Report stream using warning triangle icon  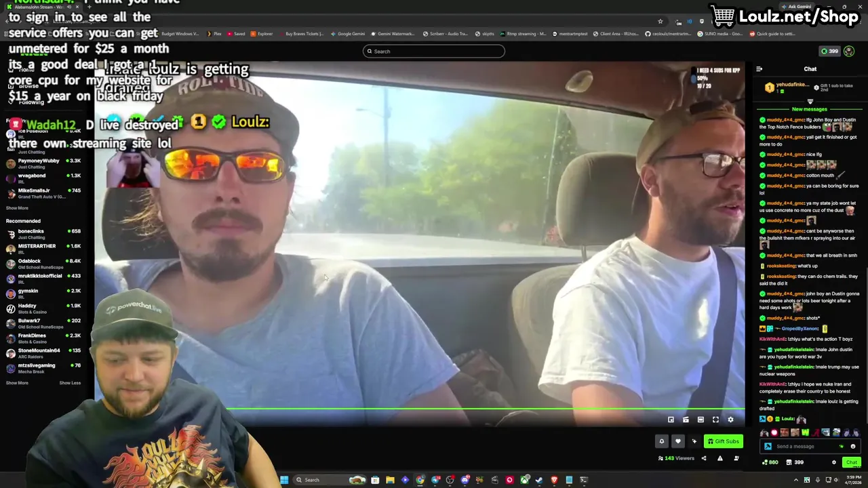pos(720,458)
